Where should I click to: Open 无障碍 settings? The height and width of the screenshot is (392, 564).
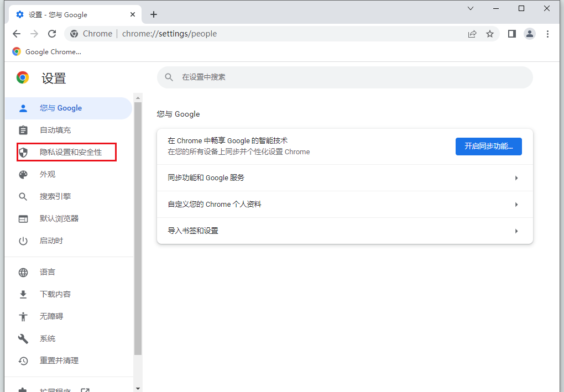click(69, 316)
